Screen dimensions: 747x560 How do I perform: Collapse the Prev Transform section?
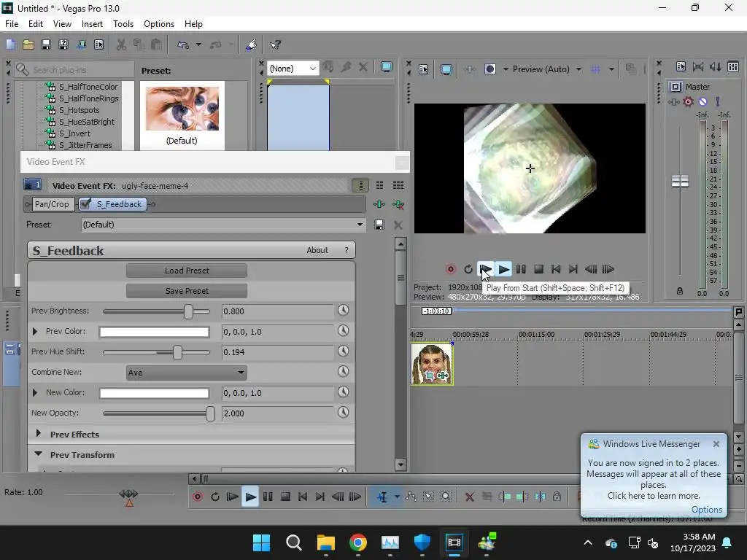tap(39, 454)
